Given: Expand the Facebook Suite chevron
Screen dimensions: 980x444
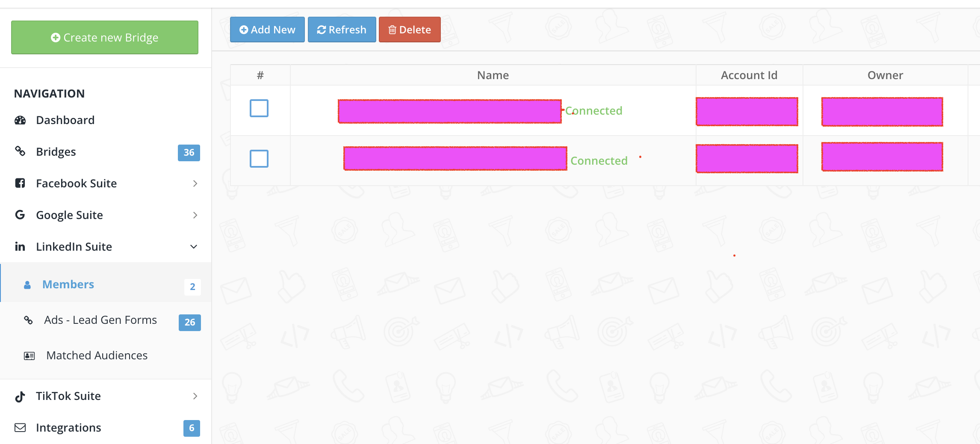Looking at the screenshot, I should click(195, 184).
